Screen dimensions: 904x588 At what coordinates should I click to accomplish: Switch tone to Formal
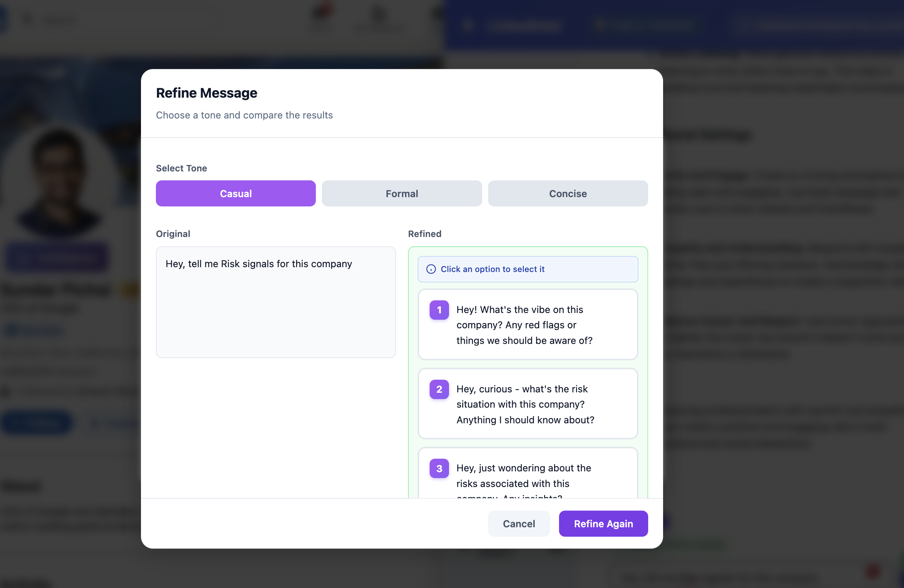(402, 194)
